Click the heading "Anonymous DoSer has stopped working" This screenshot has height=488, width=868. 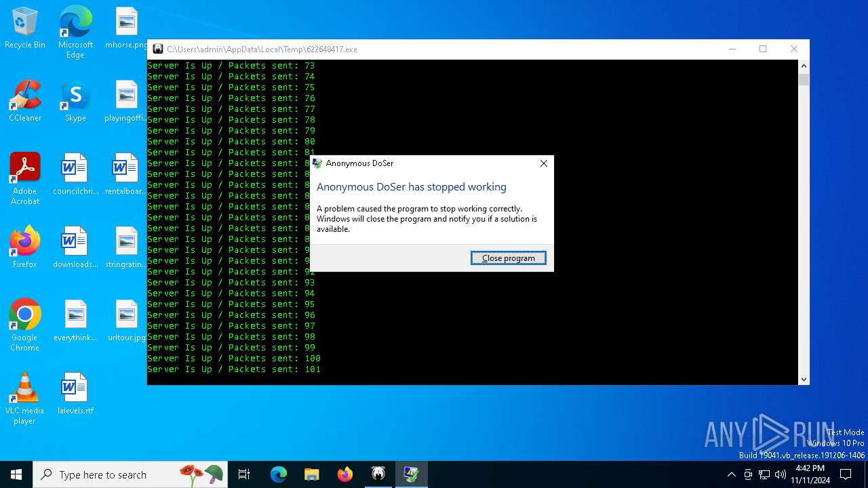pyautogui.click(x=412, y=187)
